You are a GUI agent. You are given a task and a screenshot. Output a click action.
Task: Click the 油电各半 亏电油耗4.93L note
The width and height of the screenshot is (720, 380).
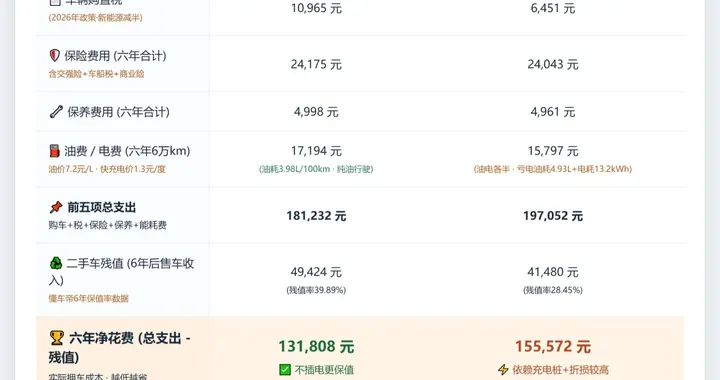coord(553,169)
